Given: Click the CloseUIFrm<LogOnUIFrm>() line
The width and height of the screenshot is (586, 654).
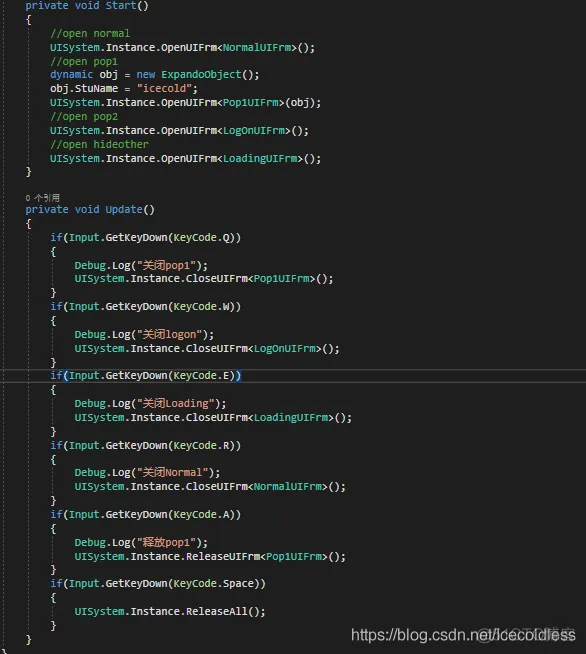Looking at the screenshot, I should pyautogui.click(x=207, y=348).
